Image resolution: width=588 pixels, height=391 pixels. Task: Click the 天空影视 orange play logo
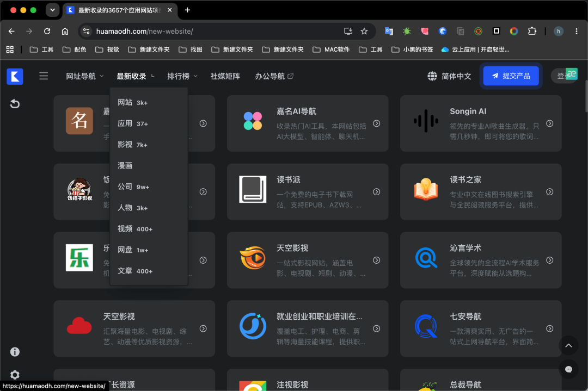[253, 258]
